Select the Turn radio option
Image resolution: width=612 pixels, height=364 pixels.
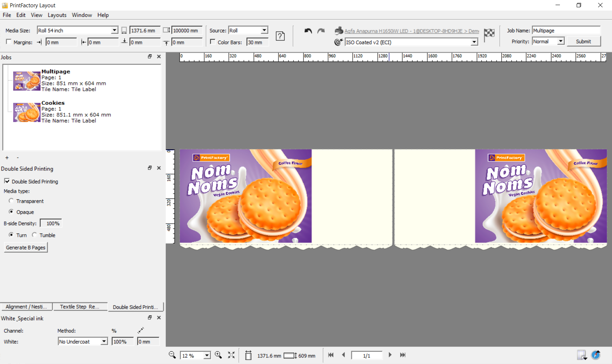pos(11,235)
